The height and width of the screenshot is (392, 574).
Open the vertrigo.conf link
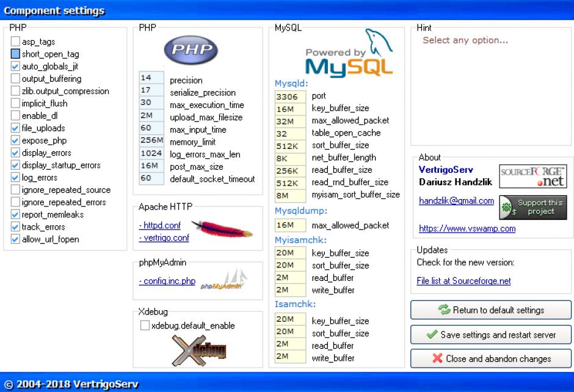click(x=164, y=238)
